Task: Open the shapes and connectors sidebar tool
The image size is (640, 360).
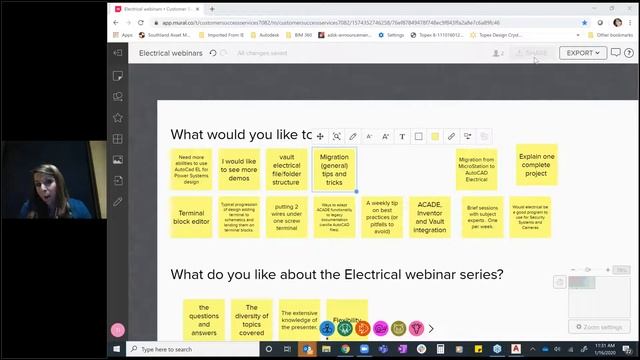Action: click(118, 97)
